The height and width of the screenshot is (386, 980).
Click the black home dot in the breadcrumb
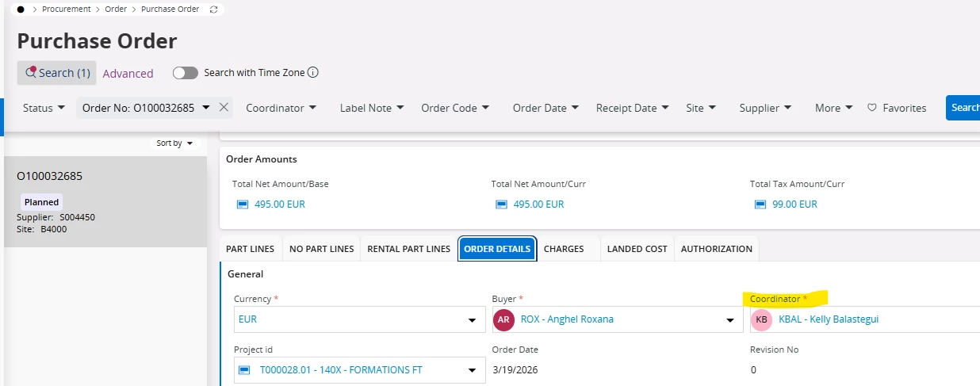(21, 10)
